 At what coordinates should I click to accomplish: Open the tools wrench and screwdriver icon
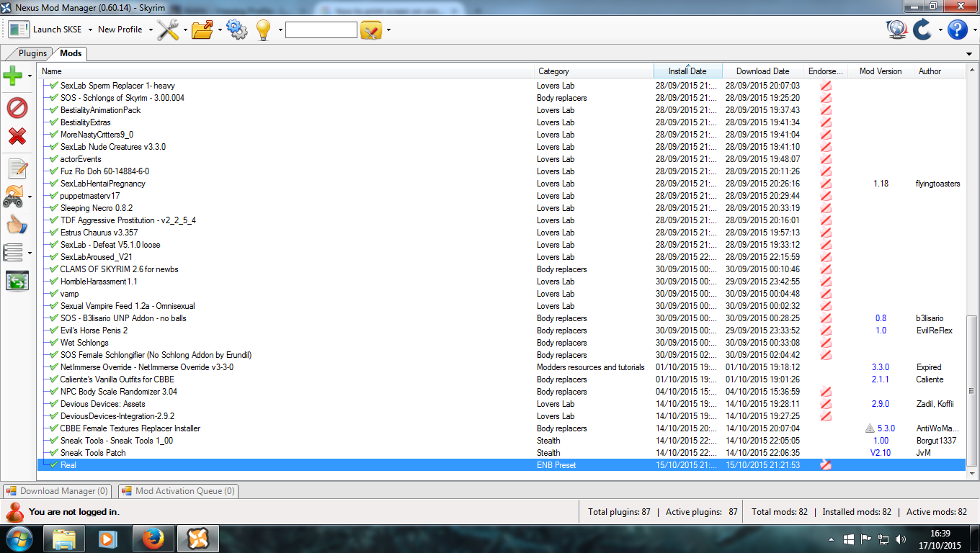coord(168,30)
